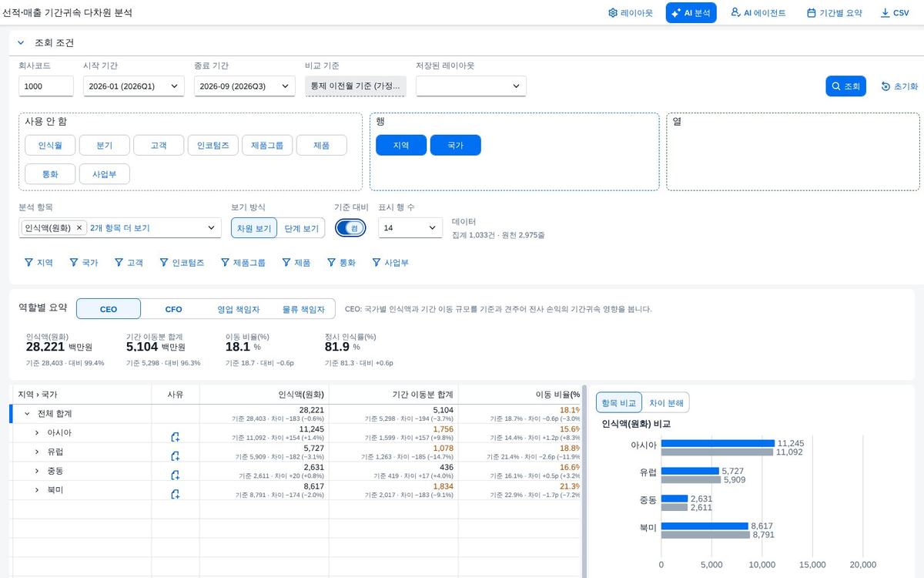Image resolution: width=924 pixels, height=578 pixels.
Task: Remove the 인식액(원화) item tag
Action: point(79,228)
